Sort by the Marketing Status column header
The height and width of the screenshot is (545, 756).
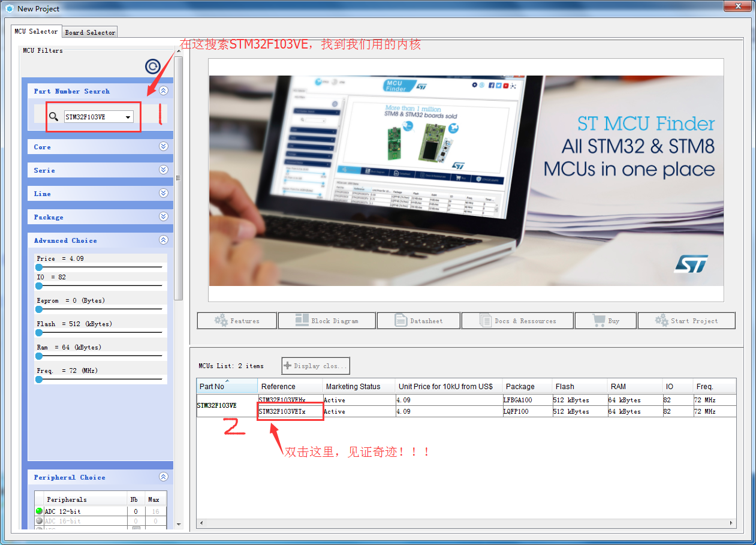pos(359,386)
